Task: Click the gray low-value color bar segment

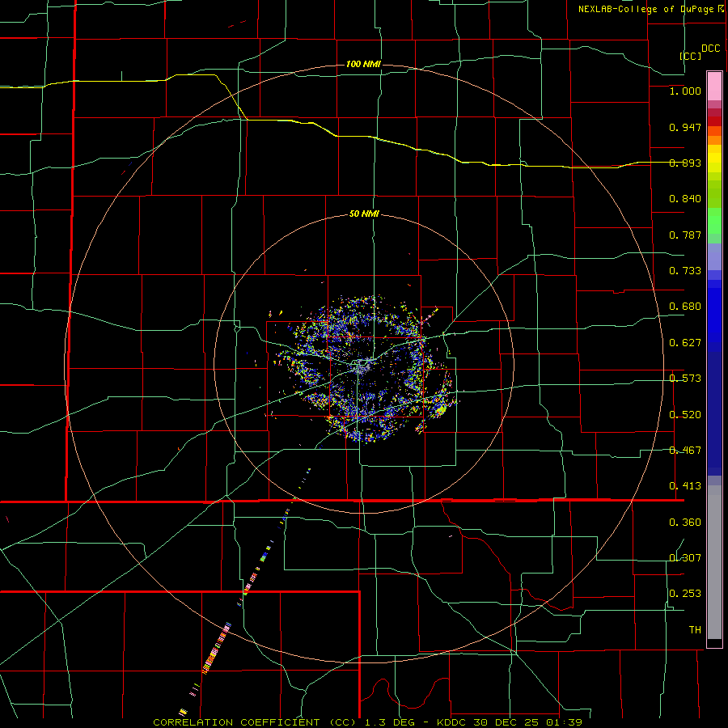Action: pos(714,562)
